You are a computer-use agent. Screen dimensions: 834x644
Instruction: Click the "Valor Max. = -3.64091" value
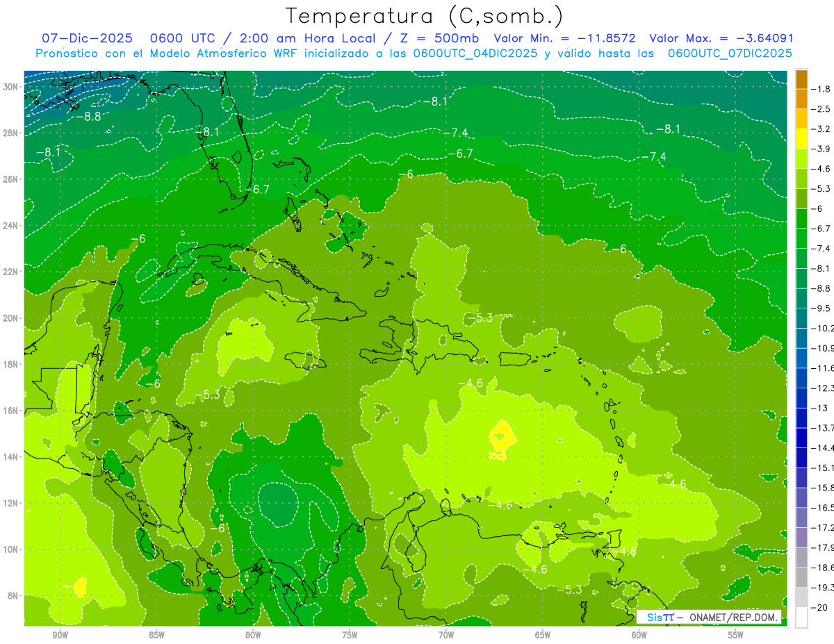point(721,39)
